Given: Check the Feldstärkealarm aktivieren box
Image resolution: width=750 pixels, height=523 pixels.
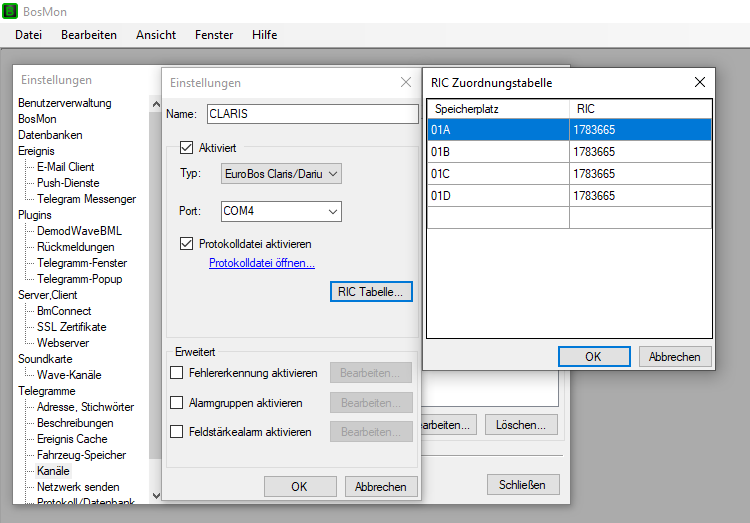Looking at the screenshot, I should [x=177, y=433].
